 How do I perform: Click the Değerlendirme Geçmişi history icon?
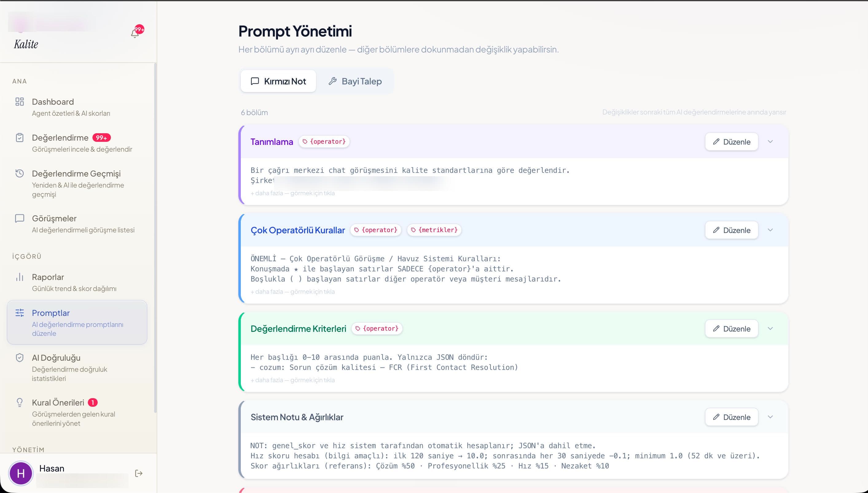pyautogui.click(x=20, y=173)
